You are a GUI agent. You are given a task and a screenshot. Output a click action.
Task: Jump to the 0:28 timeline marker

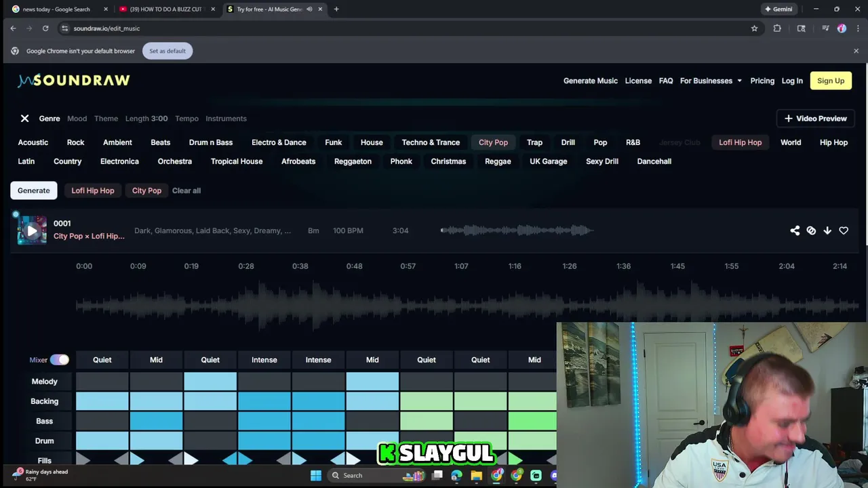pyautogui.click(x=246, y=266)
